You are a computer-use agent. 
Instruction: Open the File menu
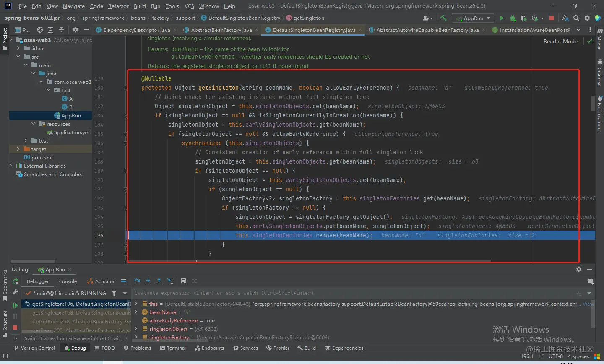coord(23,6)
